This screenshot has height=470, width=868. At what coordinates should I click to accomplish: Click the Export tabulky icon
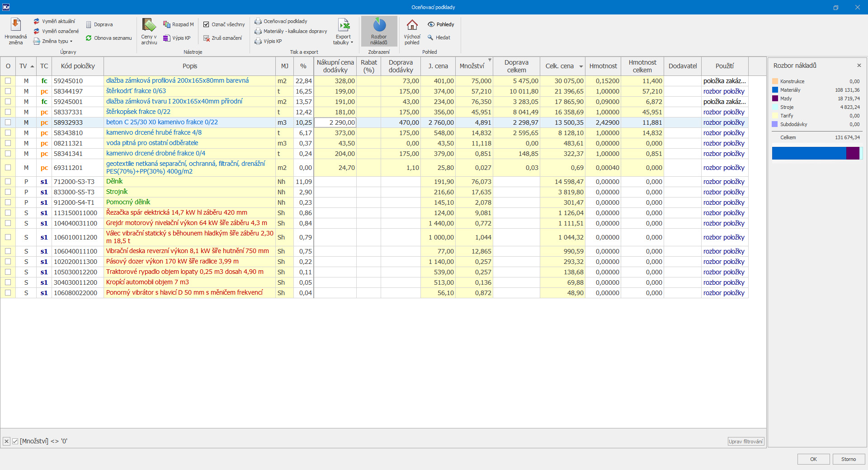[x=344, y=25]
